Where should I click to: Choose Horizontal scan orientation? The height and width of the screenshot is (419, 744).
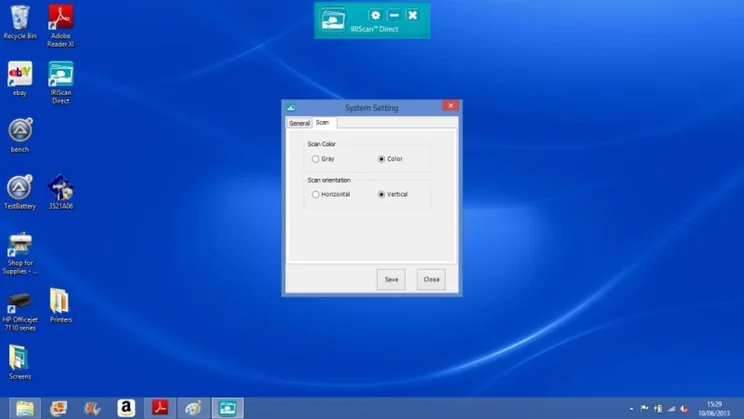coord(316,194)
